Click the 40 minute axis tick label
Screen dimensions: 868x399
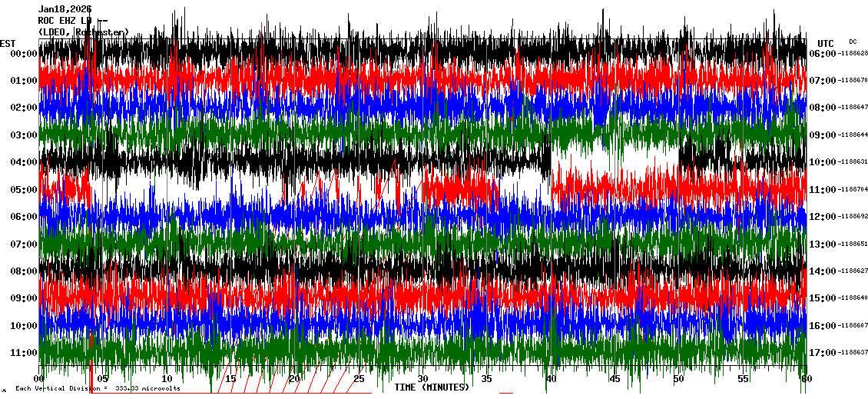[551, 379]
